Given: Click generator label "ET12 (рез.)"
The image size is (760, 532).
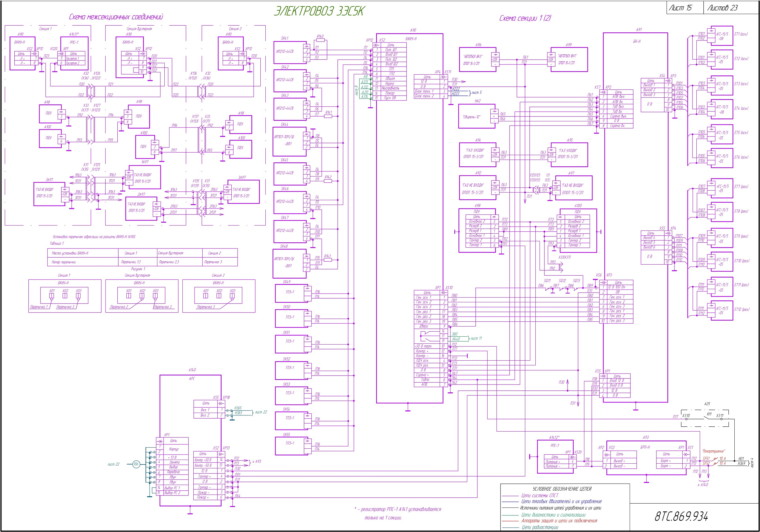Looking at the screenshot, I should [x=741, y=309].
